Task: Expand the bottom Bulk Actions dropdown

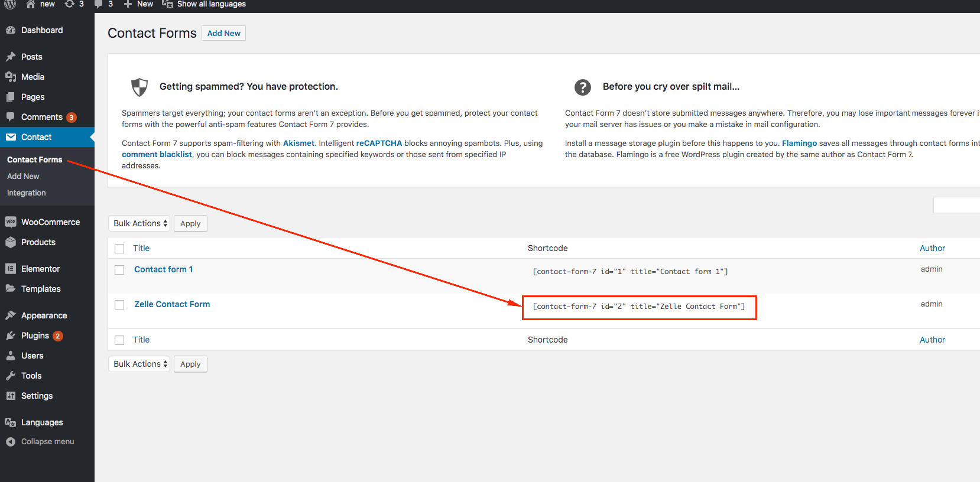Action: [139, 364]
